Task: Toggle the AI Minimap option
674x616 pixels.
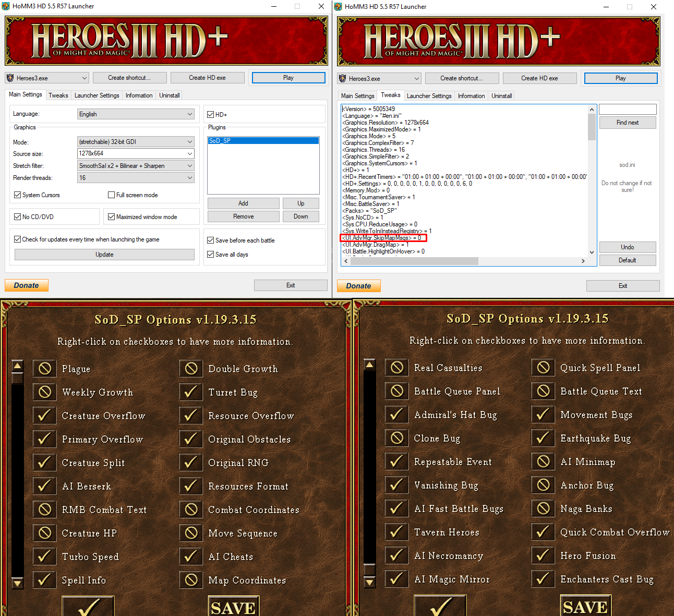Action: tap(543, 462)
